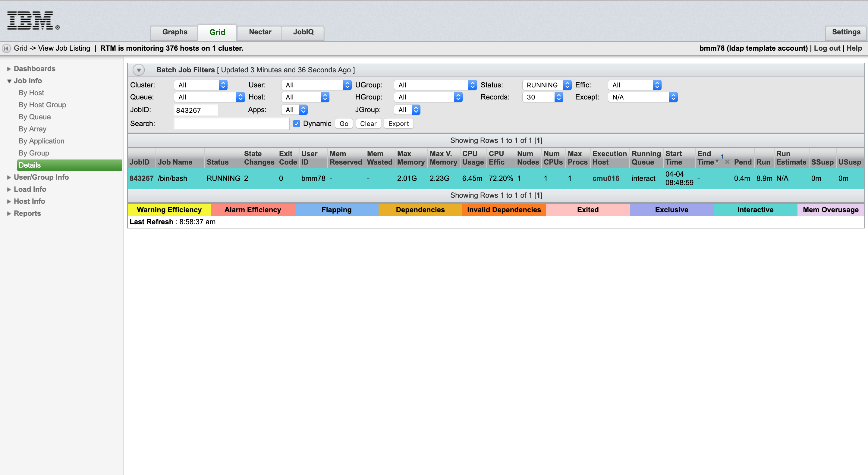
Task: Select By Host in Job Info
Action: 31,93
